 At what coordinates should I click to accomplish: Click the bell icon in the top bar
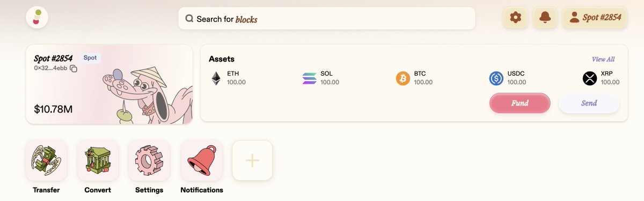pyautogui.click(x=545, y=18)
